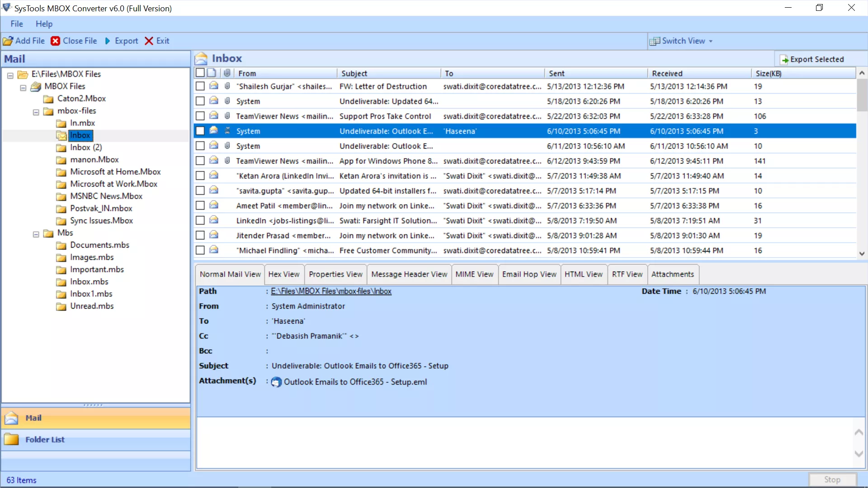
Task: Click the Caton2.Mbox folder icon
Action: pos(48,99)
